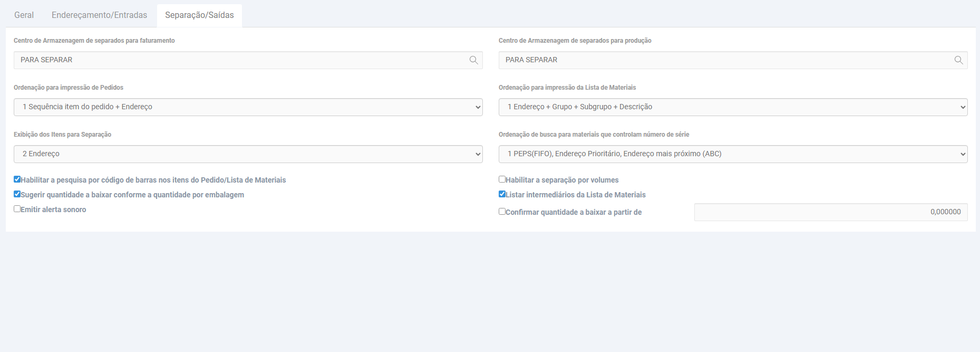Click search icon in produção storage field
The height and width of the screenshot is (352, 980).
point(958,60)
